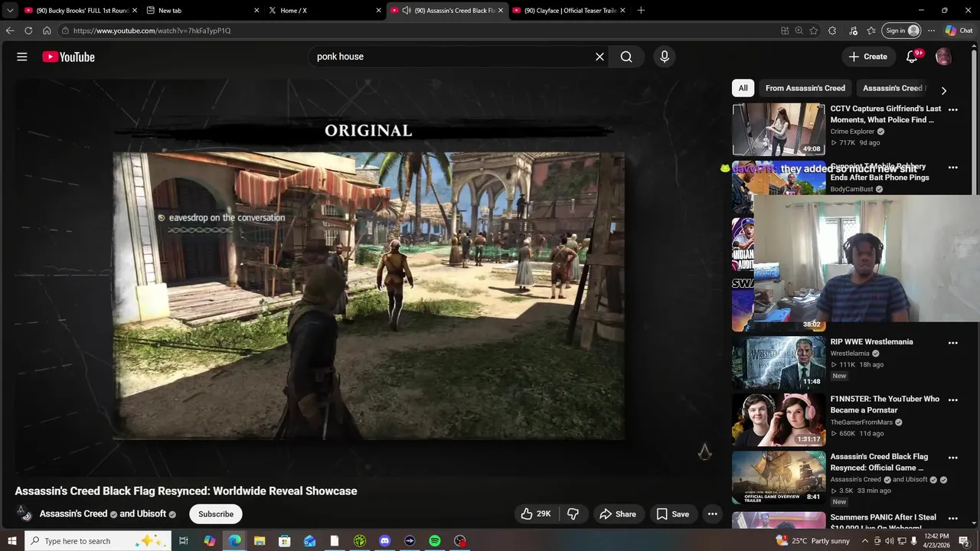Open options for Black Flag Resynced Official Game video
980x551 pixels.
[x=953, y=458]
